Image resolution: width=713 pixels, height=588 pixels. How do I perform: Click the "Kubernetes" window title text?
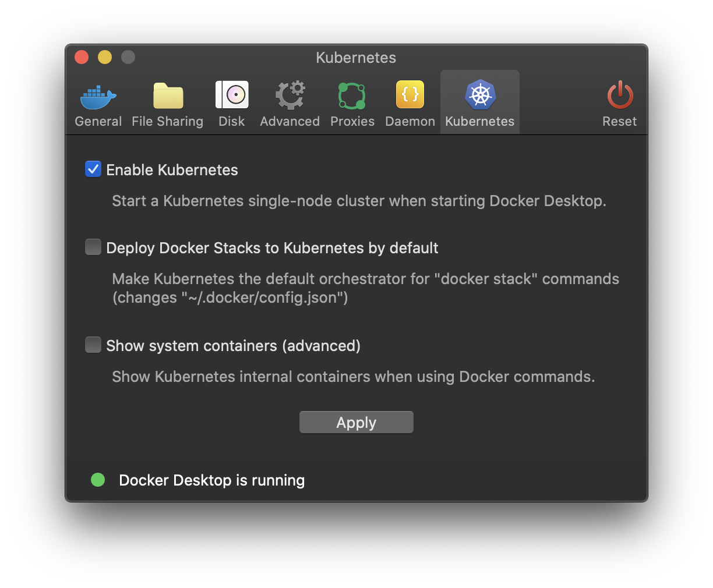pos(356,58)
